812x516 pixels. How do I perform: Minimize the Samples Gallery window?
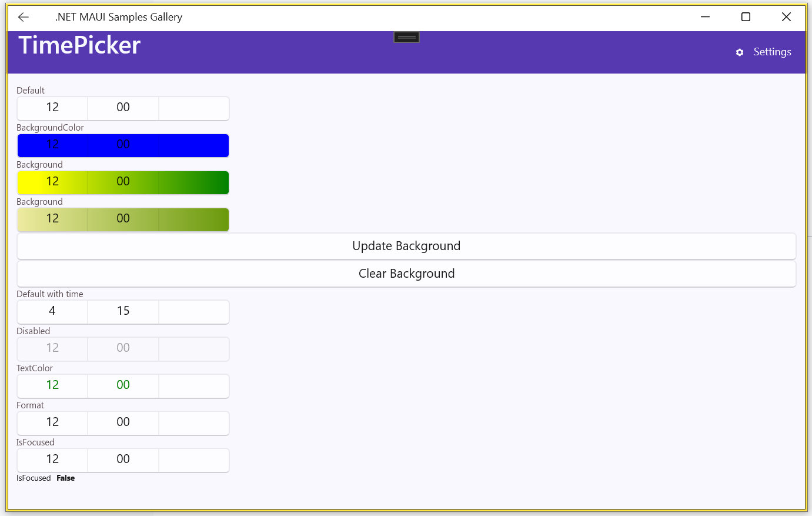click(x=706, y=17)
